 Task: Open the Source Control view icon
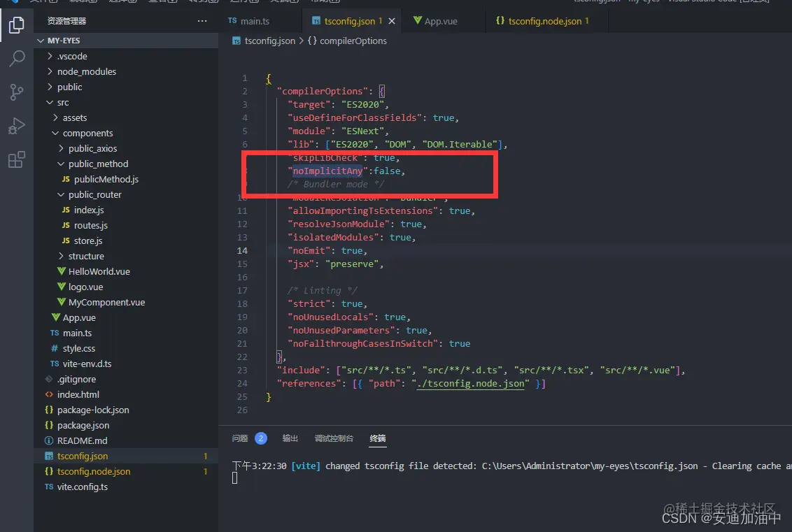17,92
